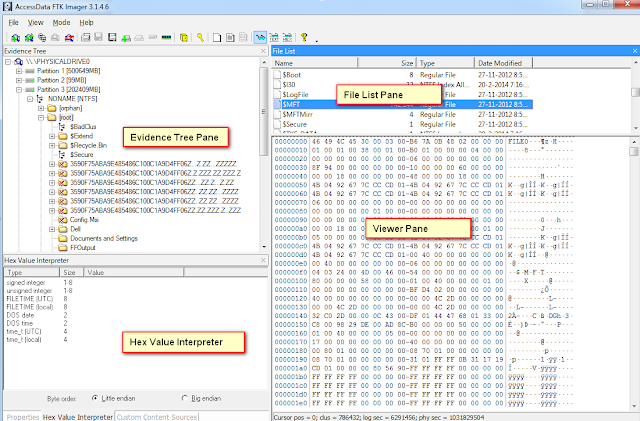Open help via yellow question mark icon

pos(304,37)
